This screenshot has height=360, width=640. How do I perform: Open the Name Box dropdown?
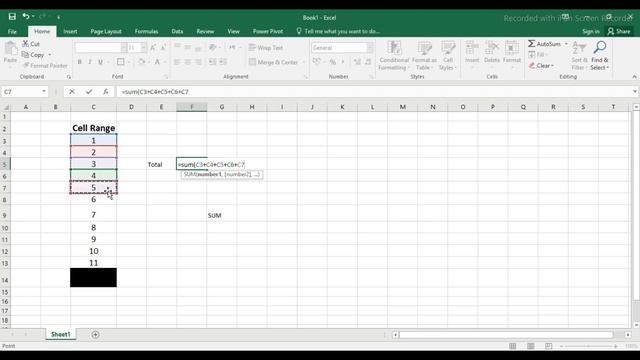tap(44, 91)
